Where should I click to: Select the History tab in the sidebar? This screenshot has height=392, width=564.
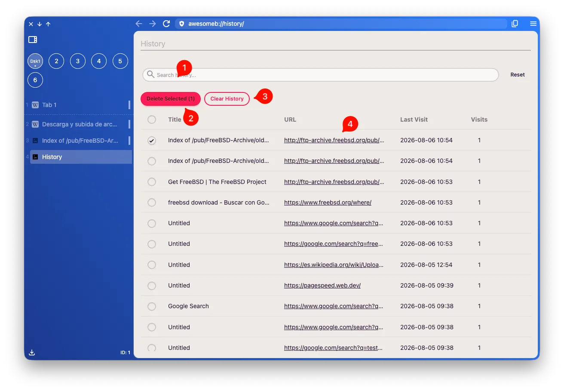pos(81,157)
